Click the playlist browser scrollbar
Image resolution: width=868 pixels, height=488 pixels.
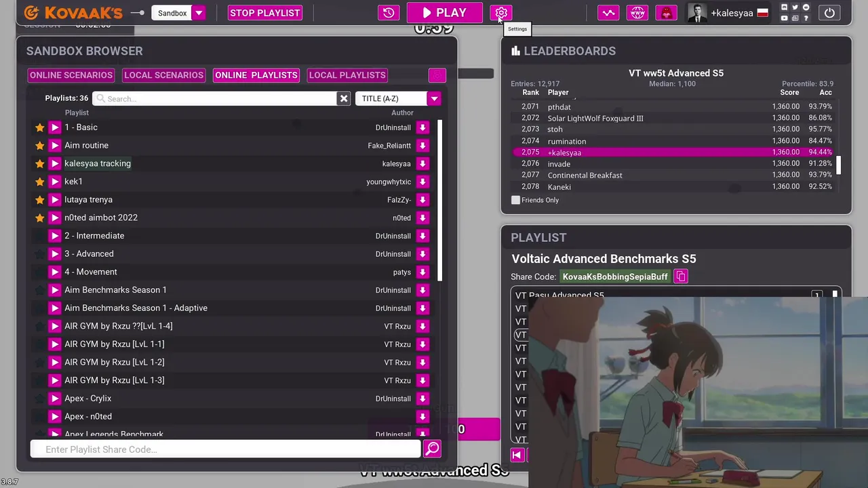coord(439,200)
